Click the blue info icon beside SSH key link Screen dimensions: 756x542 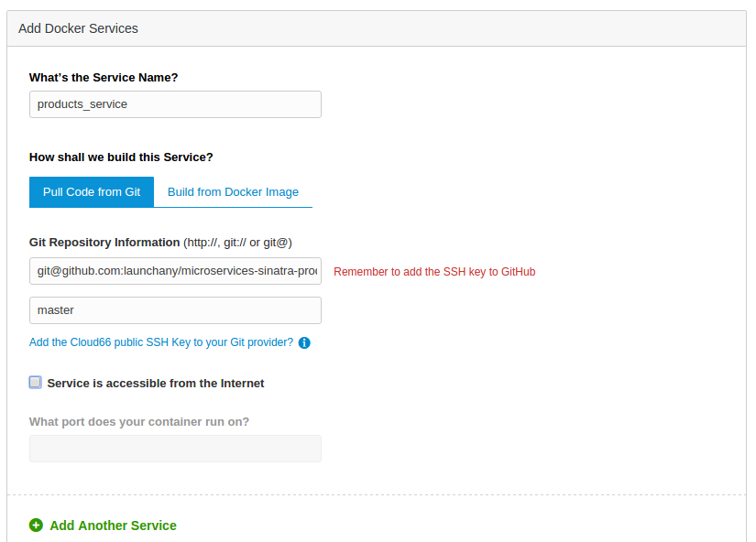[x=304, y=343]
